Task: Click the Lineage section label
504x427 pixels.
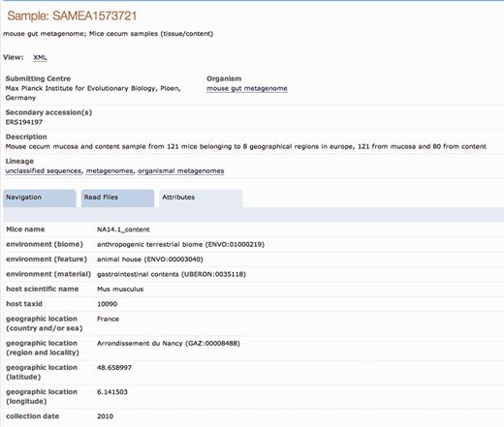Action: click(19, 161)
